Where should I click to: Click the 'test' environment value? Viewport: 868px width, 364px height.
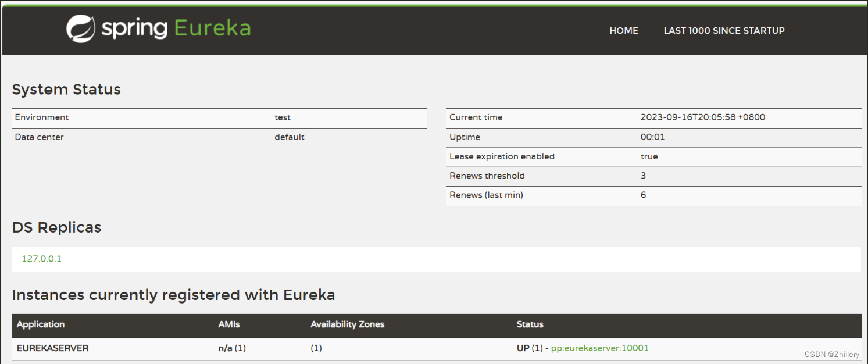[x=283, y=117]
